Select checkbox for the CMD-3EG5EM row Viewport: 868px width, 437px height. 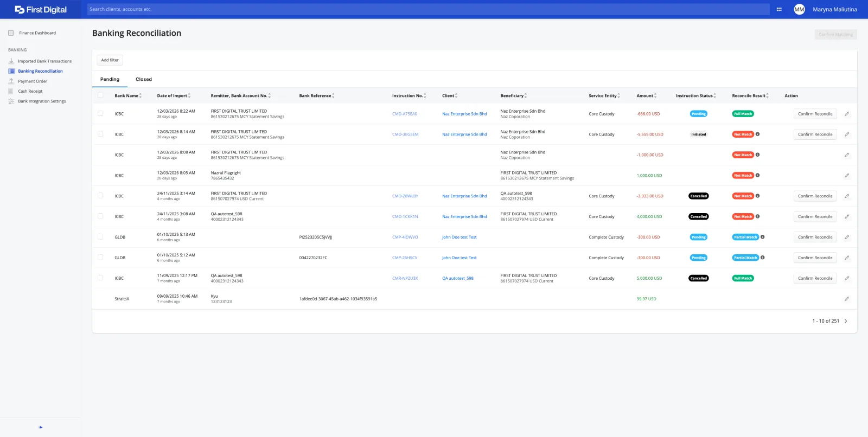(x=100, y=134)
